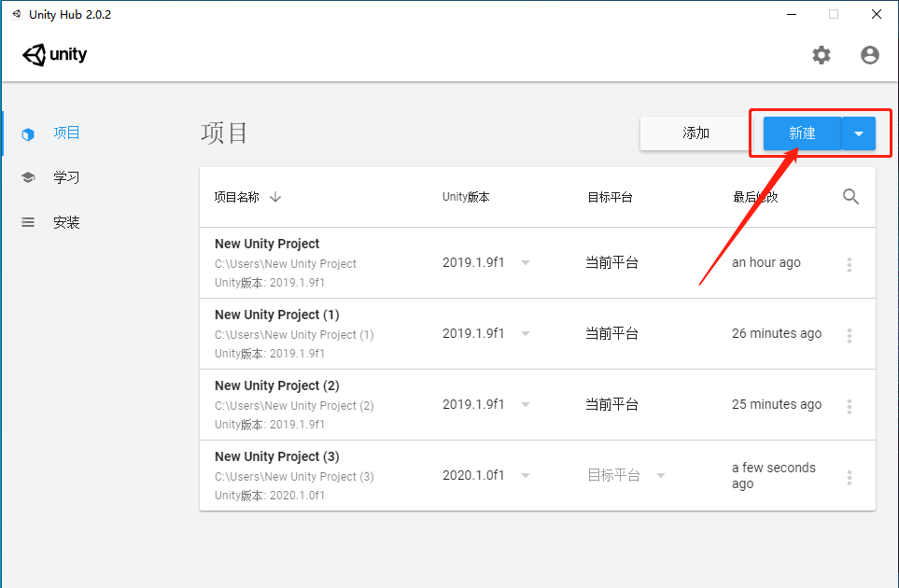Viewport: 899px width, 588px height.
Task: Open more options for New Unity Project (3)
Action: click(850, 477)
